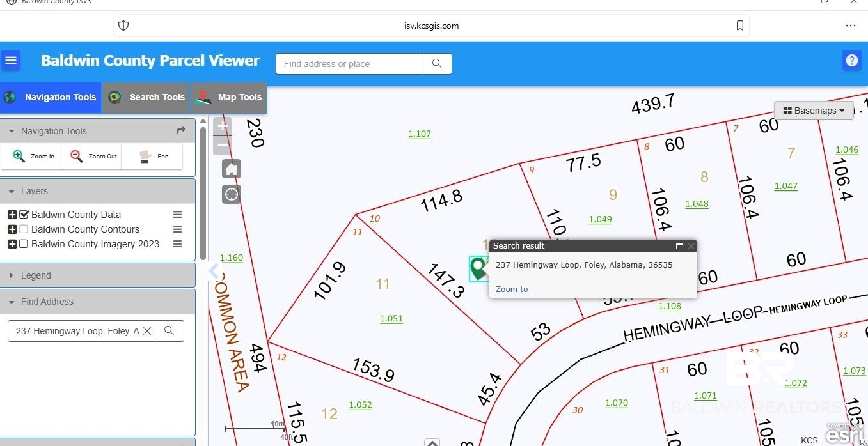868x446 pixels.
Task: Switch to the Map Tools tab
Action: (x=230, y=98)
